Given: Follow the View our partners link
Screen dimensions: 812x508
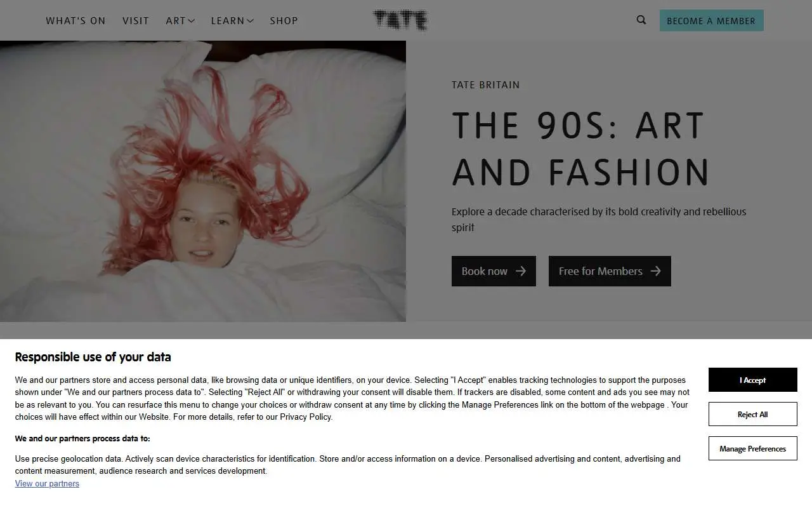Looking at the screenshot, I should click(x=47, y=483).
